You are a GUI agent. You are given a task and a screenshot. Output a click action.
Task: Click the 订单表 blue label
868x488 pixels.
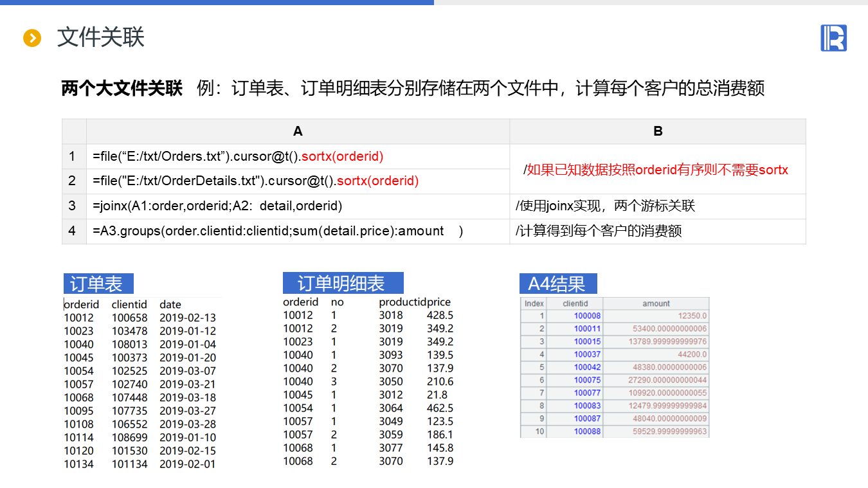pyautogui.click(x=98, y=284)
